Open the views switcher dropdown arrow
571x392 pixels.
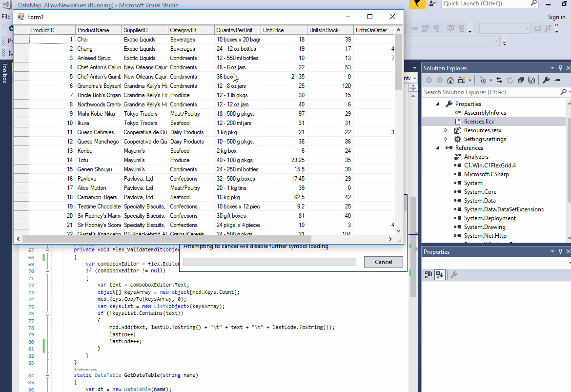pos(470,80)
